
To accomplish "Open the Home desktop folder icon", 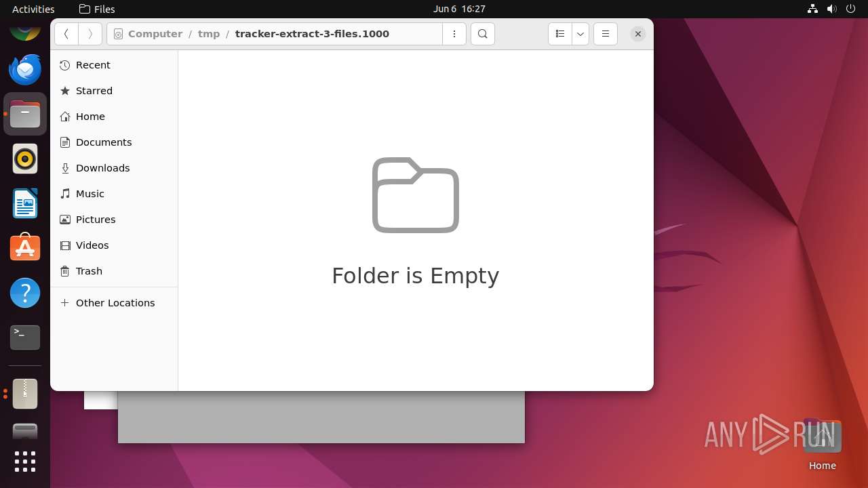I will pos(822,445).
